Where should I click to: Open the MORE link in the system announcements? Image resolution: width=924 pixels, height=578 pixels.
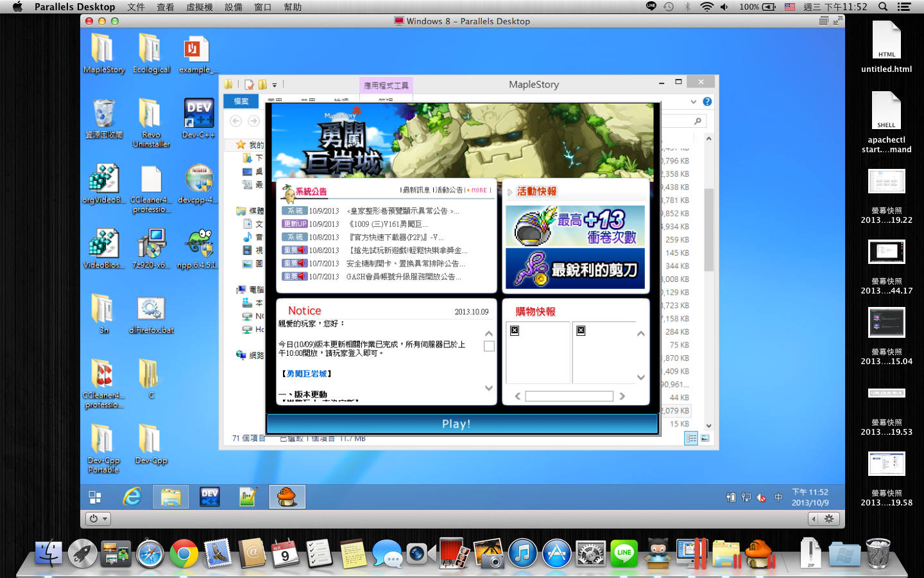tap(479, 190)
